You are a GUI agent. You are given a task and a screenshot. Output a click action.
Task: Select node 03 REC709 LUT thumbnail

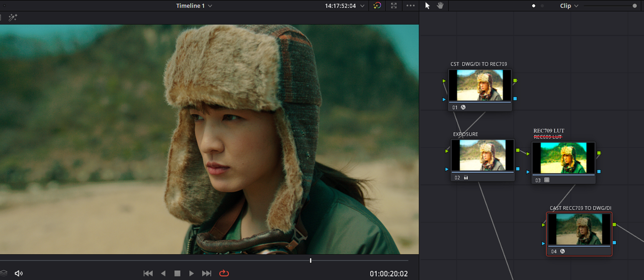tap(563, 157)
